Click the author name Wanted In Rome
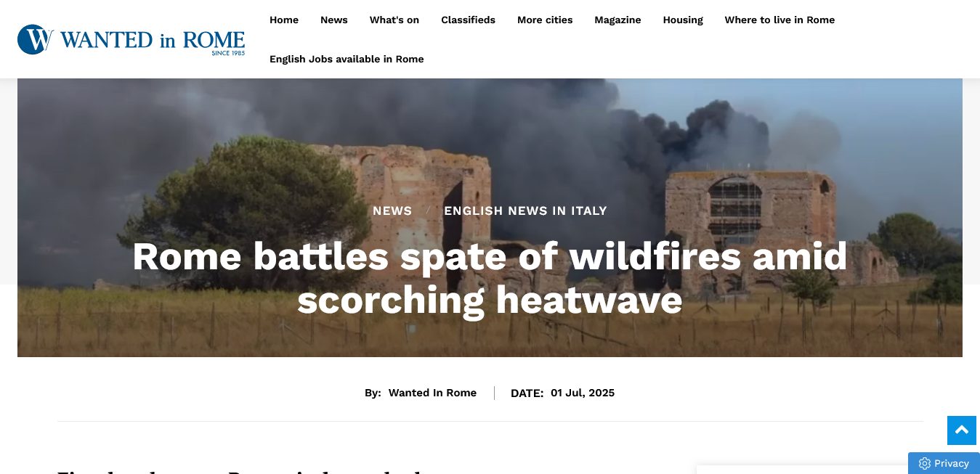Image resolution: width=980 pixels, height=474 pixels. [x=432, y=393]
